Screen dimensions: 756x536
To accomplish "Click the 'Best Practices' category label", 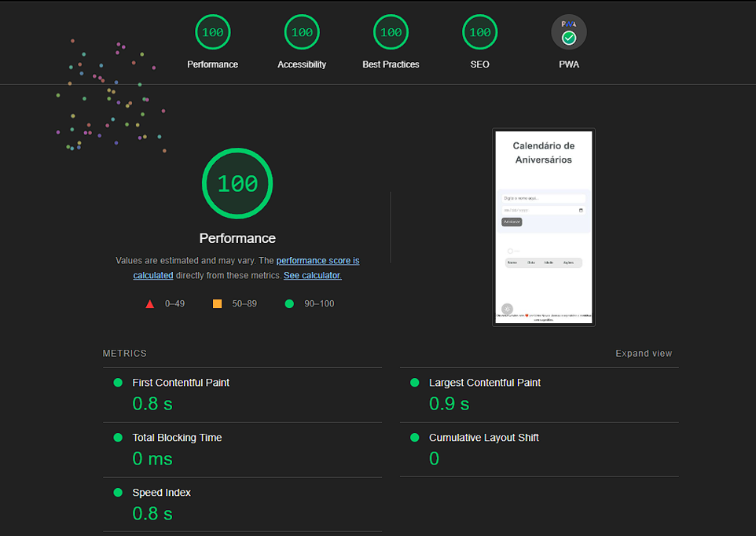I will pos(391,64).
